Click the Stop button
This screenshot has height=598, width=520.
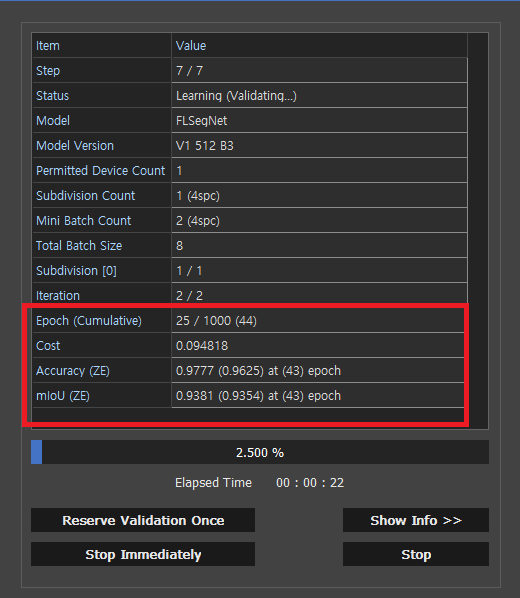tap(415, 554)
